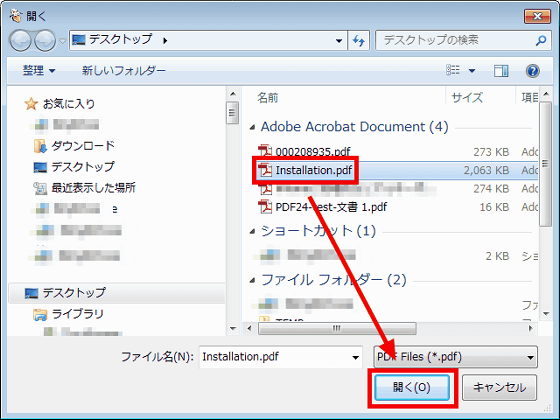Click the file list vertical scrollbar thumb
Screen dimensions: 560x420
tap(545, 164)
